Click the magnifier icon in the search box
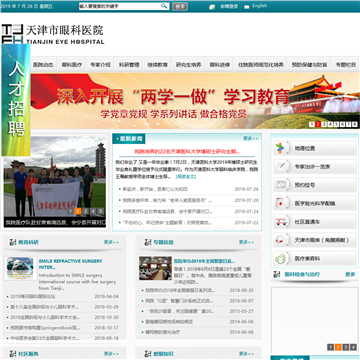360x360 pixels. click(164, 6)
